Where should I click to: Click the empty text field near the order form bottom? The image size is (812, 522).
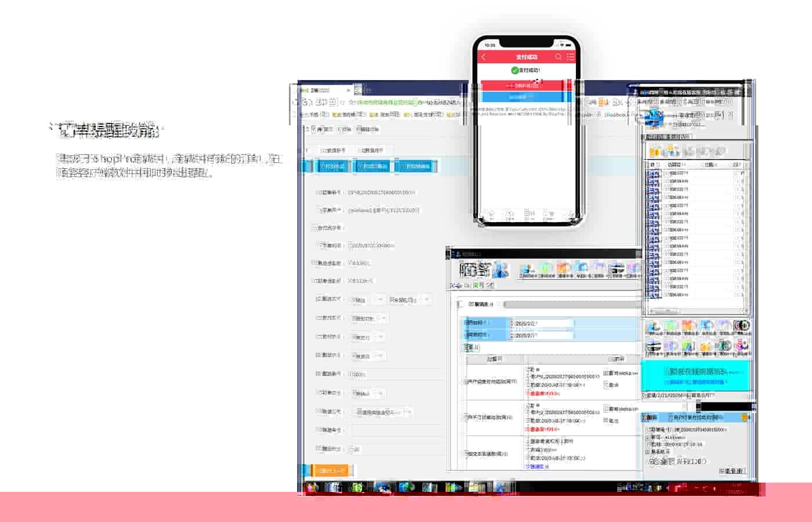pos(397,430)
